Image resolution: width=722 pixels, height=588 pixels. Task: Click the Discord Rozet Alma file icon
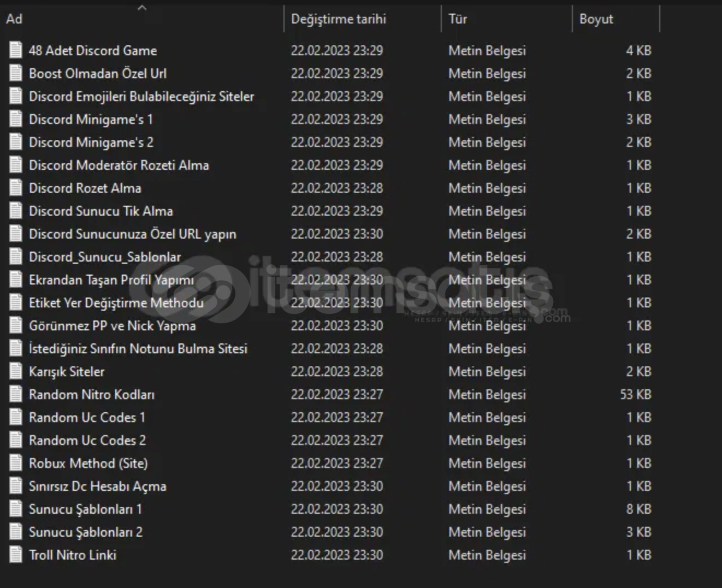[x=16, y=188]
